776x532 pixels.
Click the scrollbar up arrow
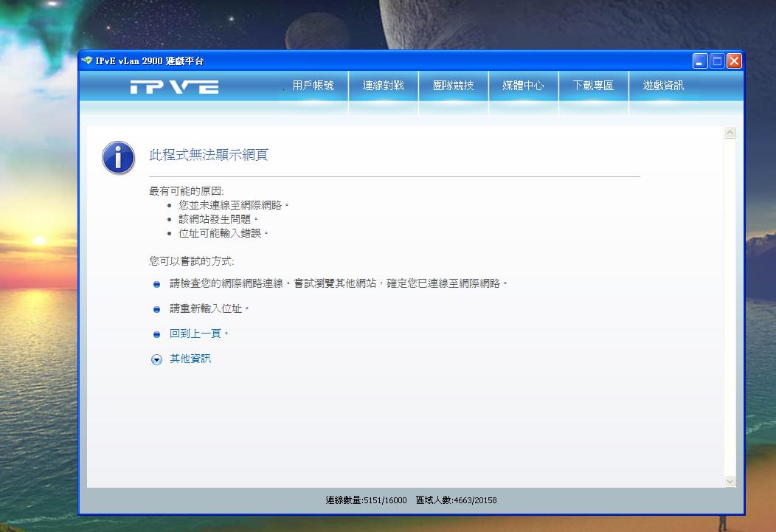pyautogui.click(x=730, y=133)
